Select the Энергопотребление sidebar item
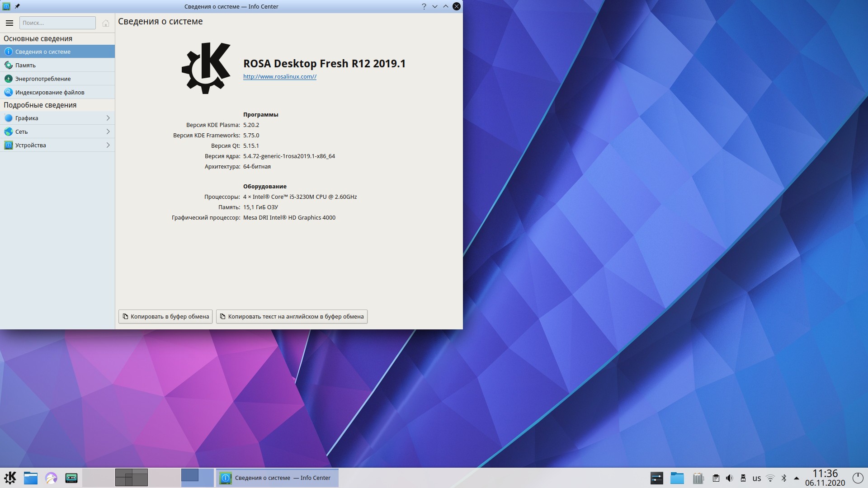This screenshot has height=488, width=868. pyautogui.click(x=43, y=79)
